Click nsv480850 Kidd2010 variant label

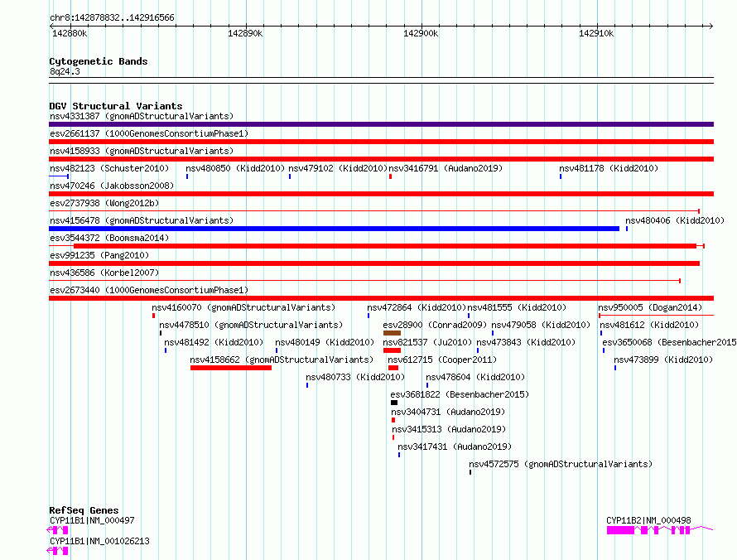235,168
